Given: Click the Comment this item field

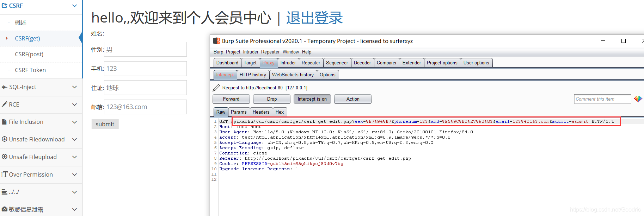Looking at the screenshot, I should pos(603,99).
